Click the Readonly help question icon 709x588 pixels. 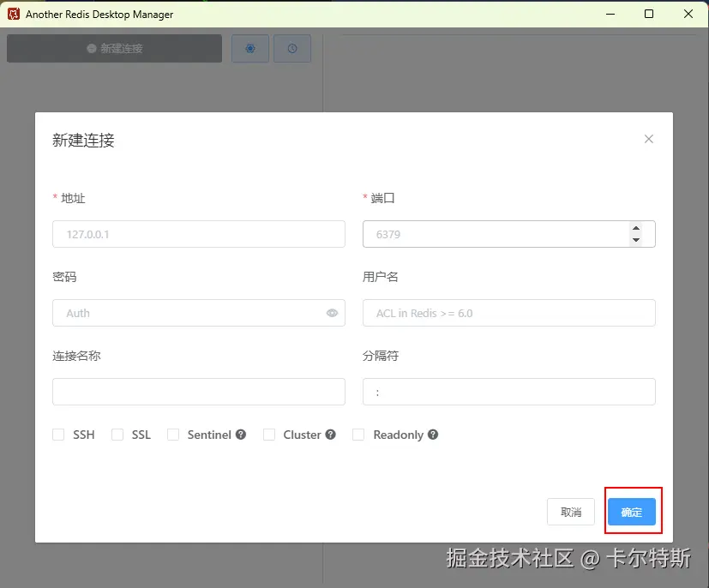click(x=433, y=435)
